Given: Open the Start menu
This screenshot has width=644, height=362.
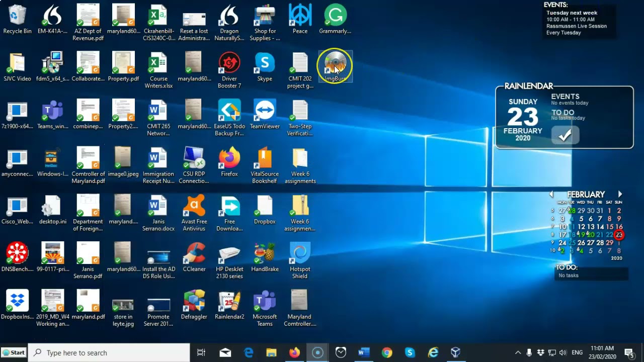Looking at the screenshot, I should click(x=14, y=352).
